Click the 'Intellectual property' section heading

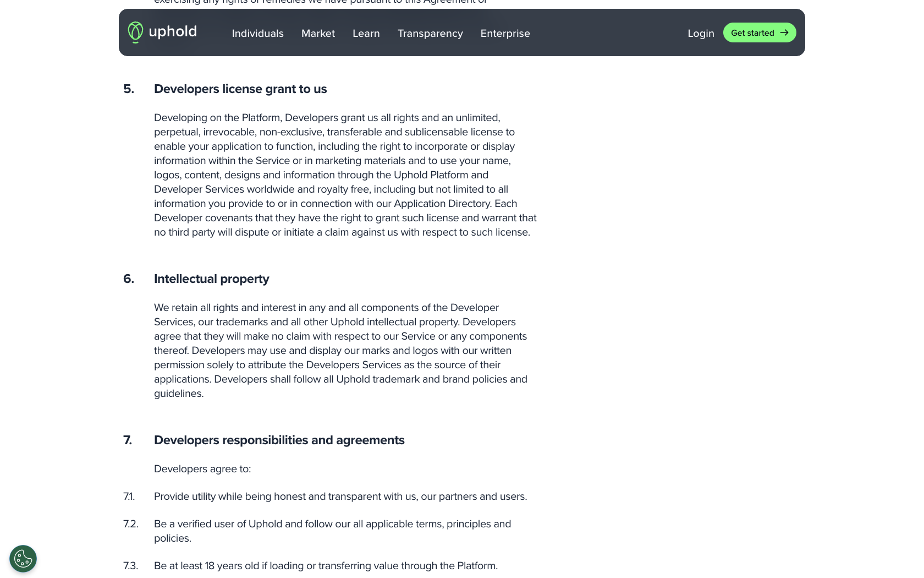pyautogui.click(x=211, y=279)
